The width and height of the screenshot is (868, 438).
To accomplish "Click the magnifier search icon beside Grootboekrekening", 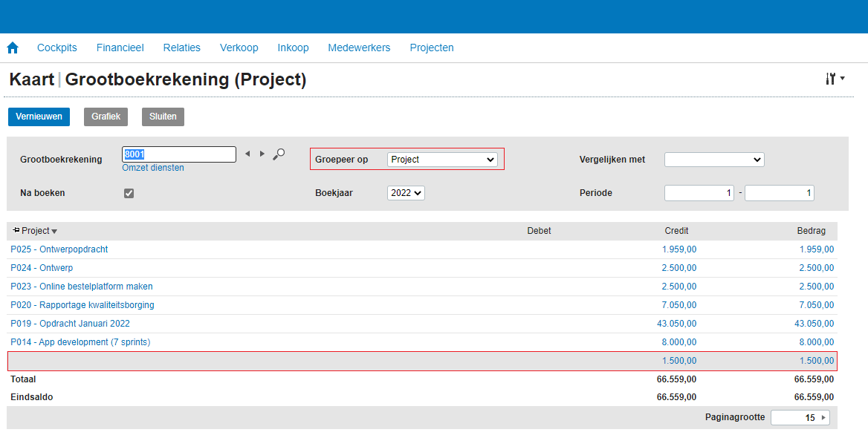I will (x=279, y=154).
